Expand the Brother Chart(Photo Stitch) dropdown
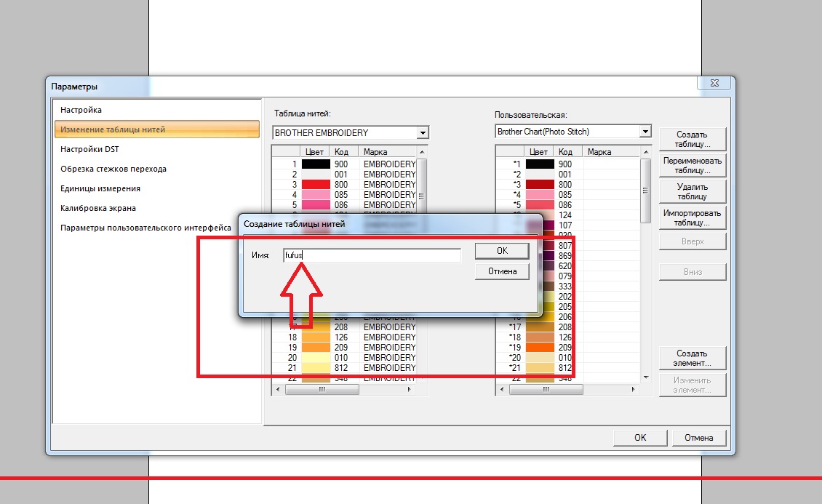The height and width of the screenshot is (504, 822). [645, 132]
